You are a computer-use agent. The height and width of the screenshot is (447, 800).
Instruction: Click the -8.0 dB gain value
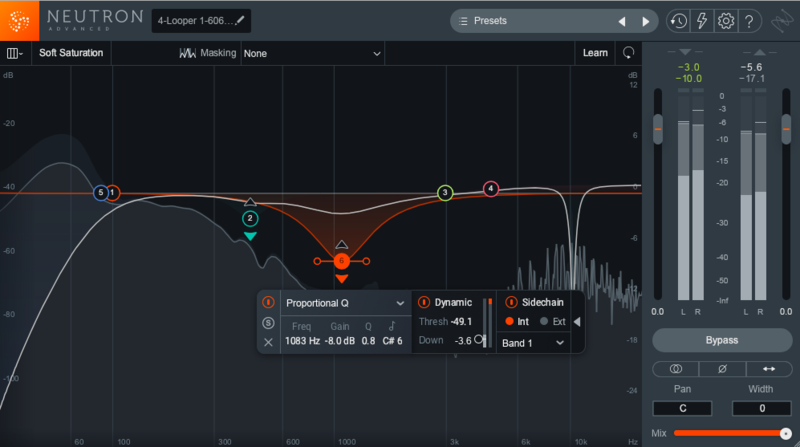(x=340, y=341)
